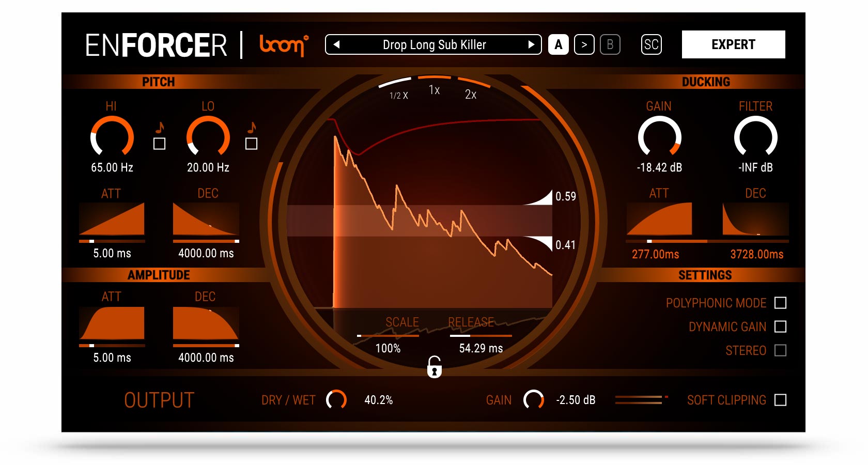Click the Pitch DEC envelope shape

(x=206, y=219)
